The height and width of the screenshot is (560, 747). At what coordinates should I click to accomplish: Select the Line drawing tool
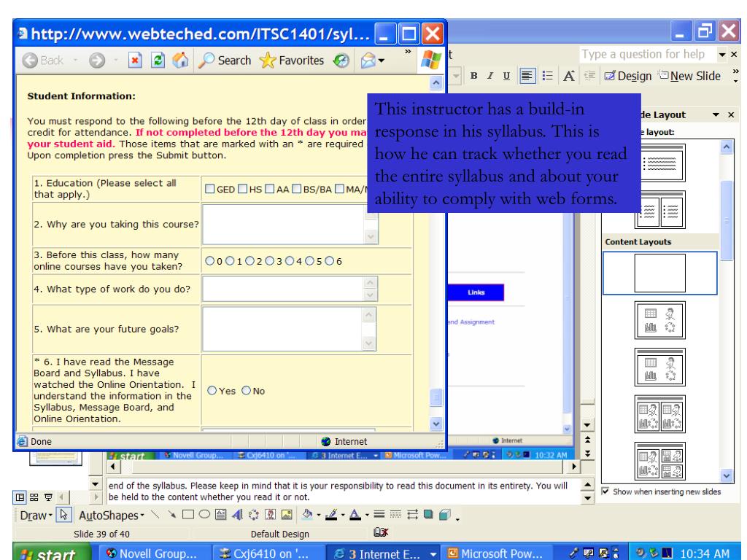coord(155,515)
